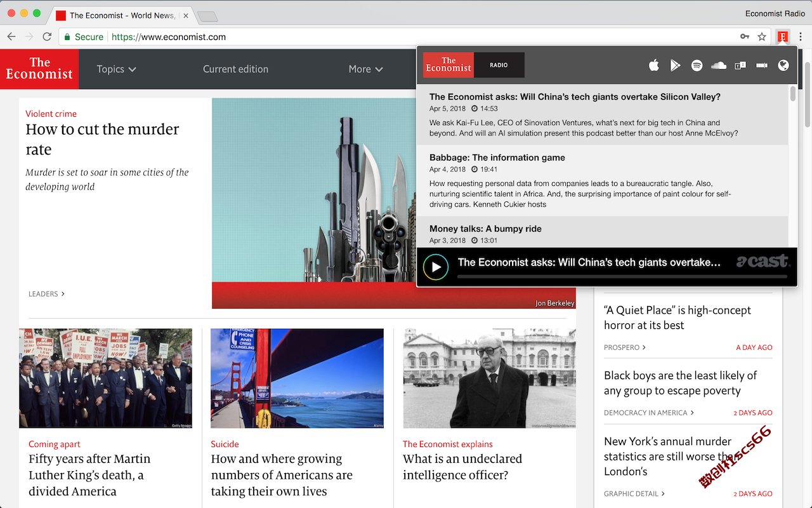Open the DEMOCRACY IN AMERICA section link
Image resolution: width=812 pixels, height=508 pixels.
pos(649,413)
